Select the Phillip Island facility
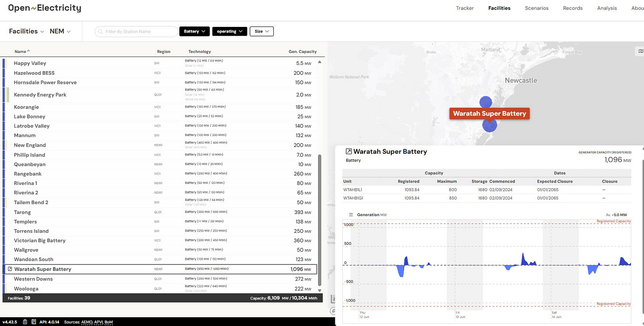 click(x=160, y=155)
